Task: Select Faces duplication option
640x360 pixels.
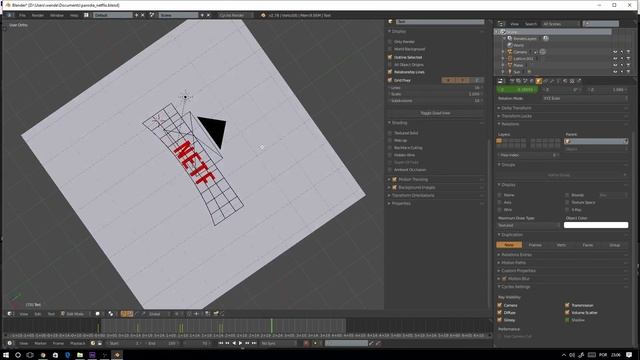Action: click(588, 245)
